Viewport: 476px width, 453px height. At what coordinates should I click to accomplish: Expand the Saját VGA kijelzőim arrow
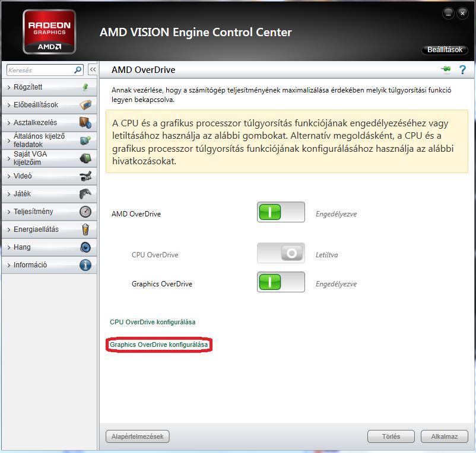click(9, 158)
